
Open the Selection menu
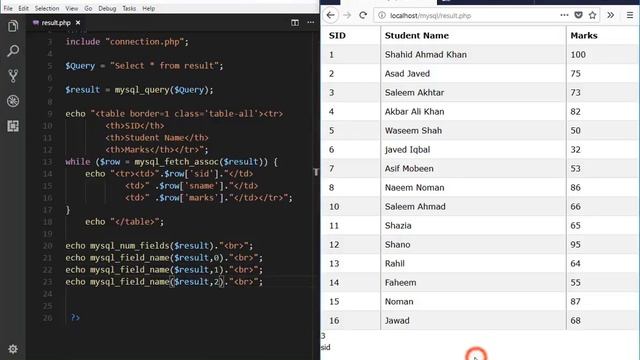(47, 8)
